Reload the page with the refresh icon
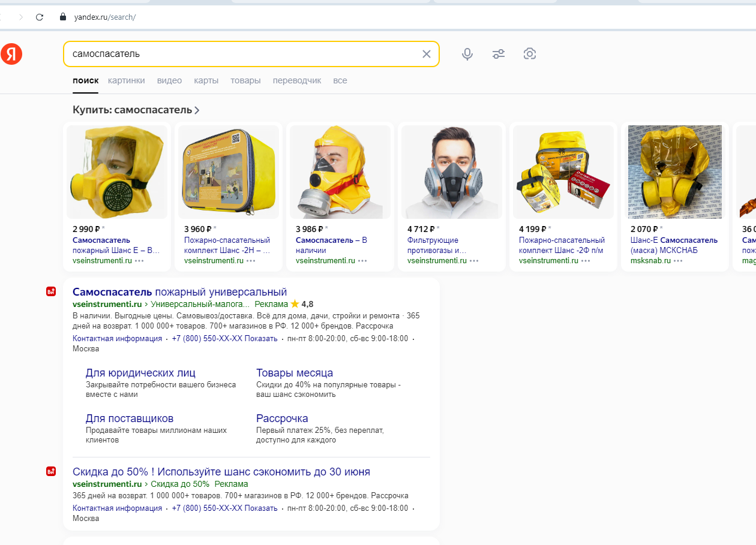The image size is (756, 545). (x=40, y=17)
